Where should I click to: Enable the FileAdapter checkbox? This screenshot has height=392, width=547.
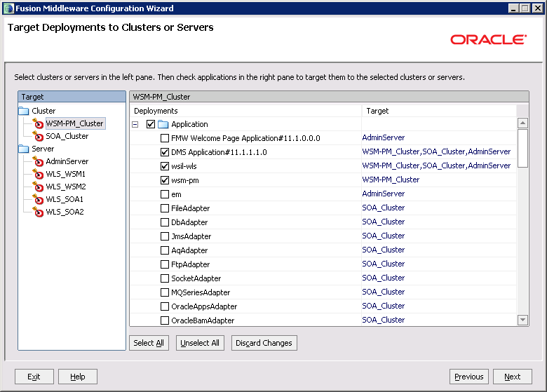coord(165,208)
